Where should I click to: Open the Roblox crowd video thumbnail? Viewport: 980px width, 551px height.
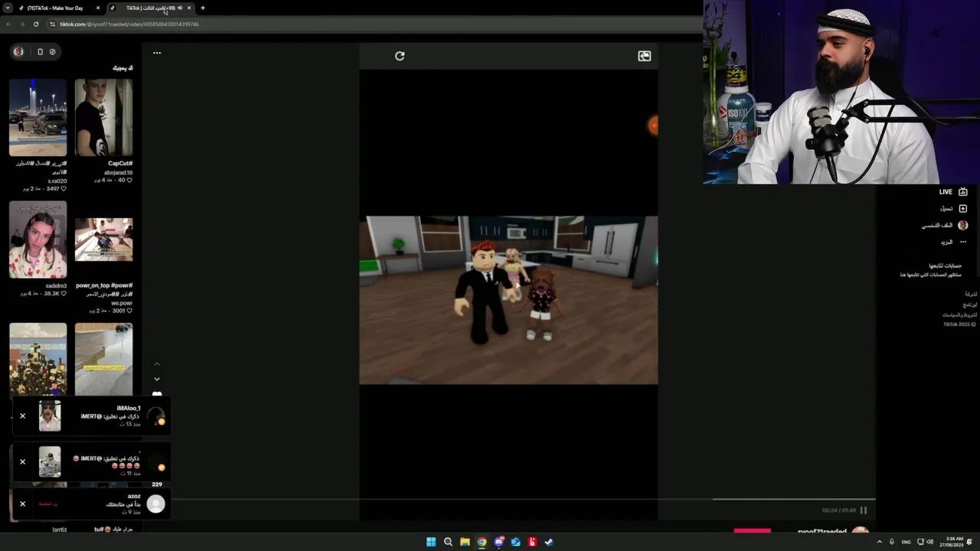click(38, 360)
